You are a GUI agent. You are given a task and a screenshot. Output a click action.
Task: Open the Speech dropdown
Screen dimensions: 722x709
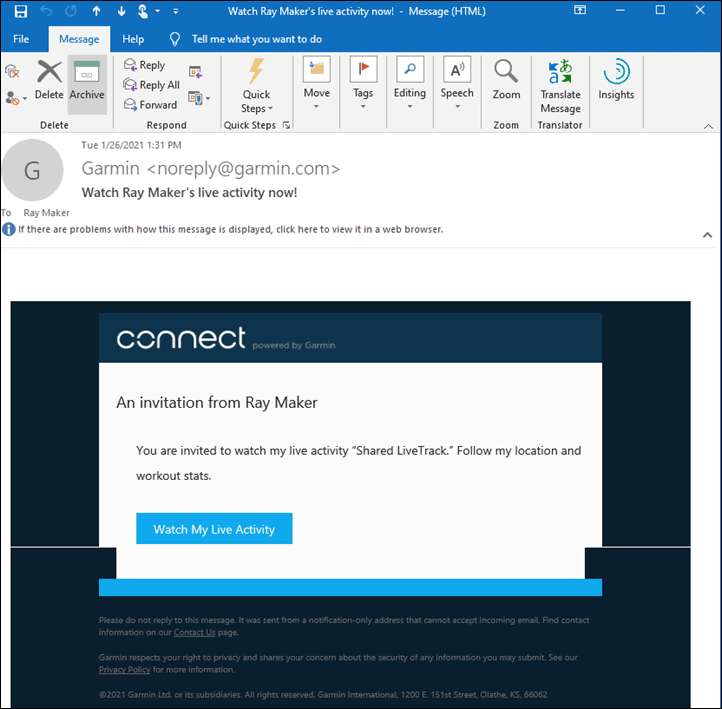(457, 83)
